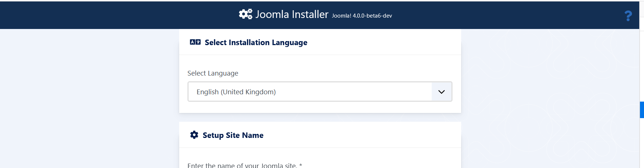Click the Select Language label
The image size is (644, 168).
(x=213, y=73)
